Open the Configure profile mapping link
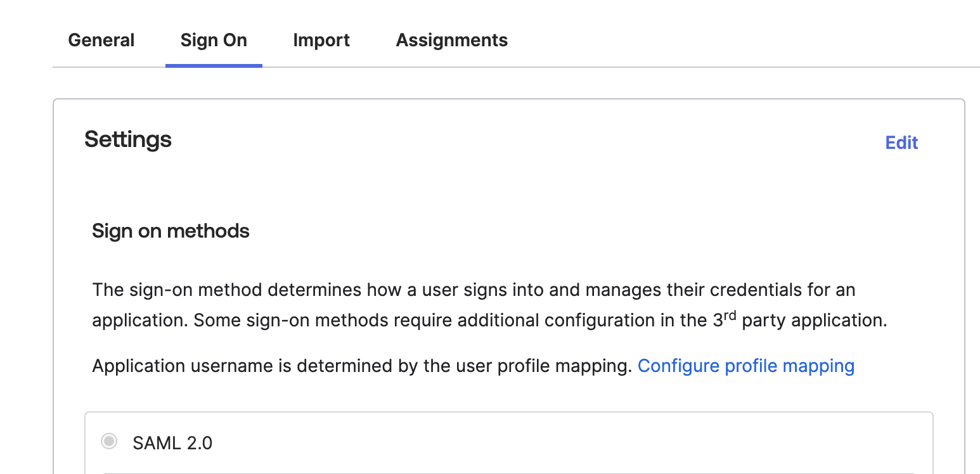 745,366
